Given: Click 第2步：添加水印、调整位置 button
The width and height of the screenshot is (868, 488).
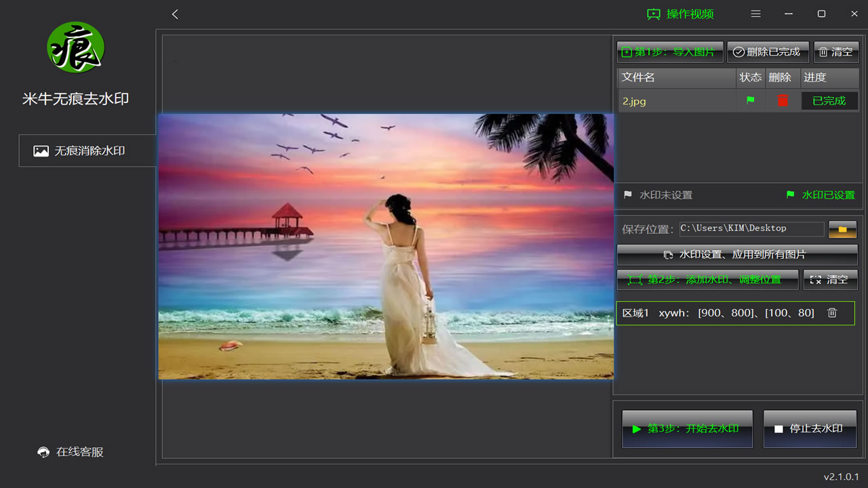Looking at the screenshot, I should point(707,279).
